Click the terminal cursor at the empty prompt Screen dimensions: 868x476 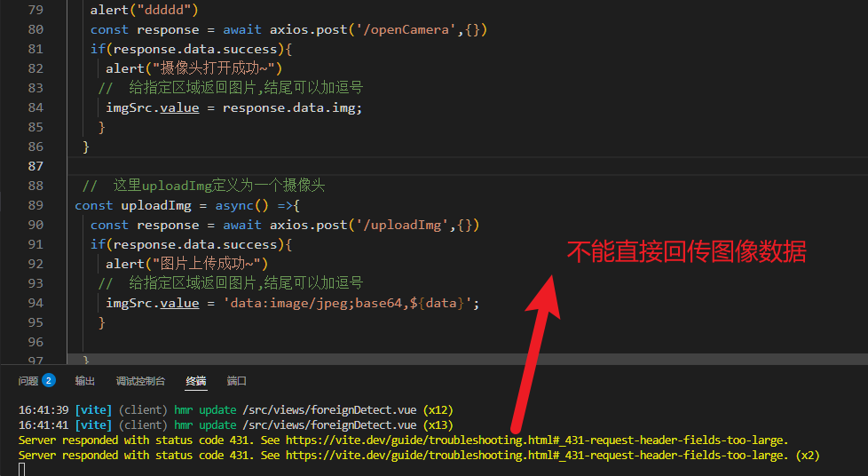[22, 469]
